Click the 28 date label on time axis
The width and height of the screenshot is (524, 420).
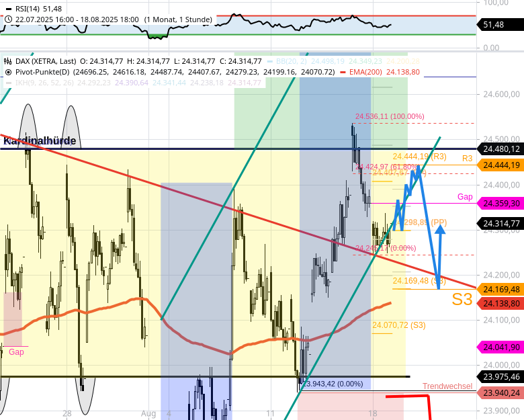pyautogui.click(x=67, y=414)
